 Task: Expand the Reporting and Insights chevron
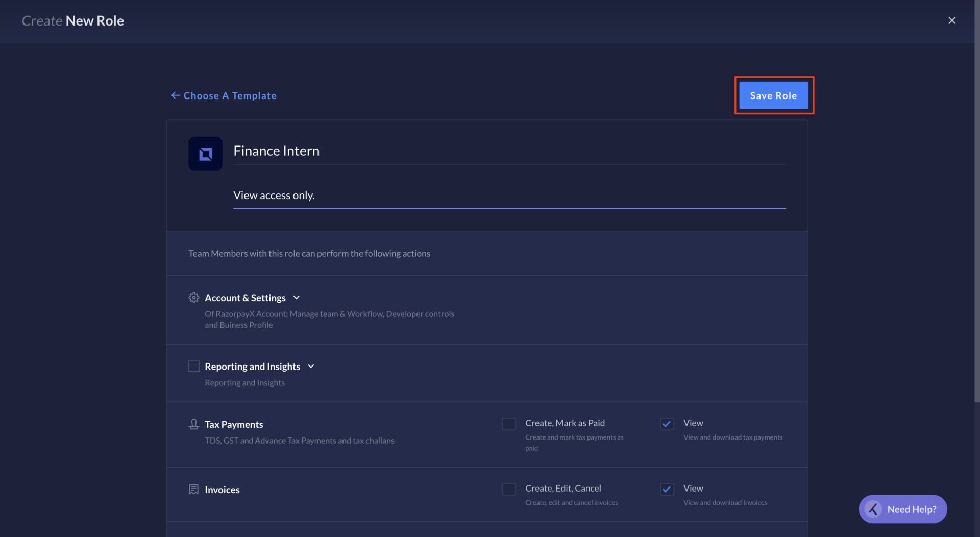[x=311, y=366]
